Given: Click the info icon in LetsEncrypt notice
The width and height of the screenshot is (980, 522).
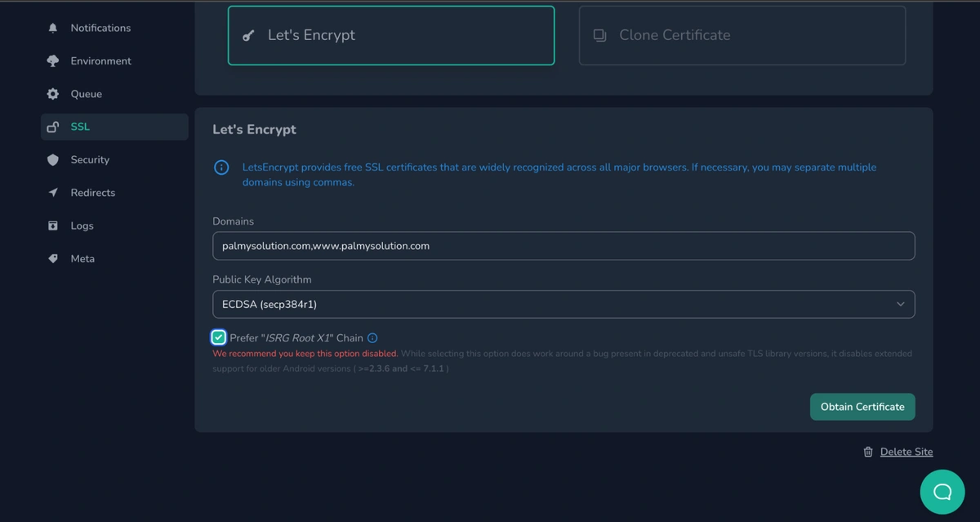Looking at the screenshot, I should [221, 167].
